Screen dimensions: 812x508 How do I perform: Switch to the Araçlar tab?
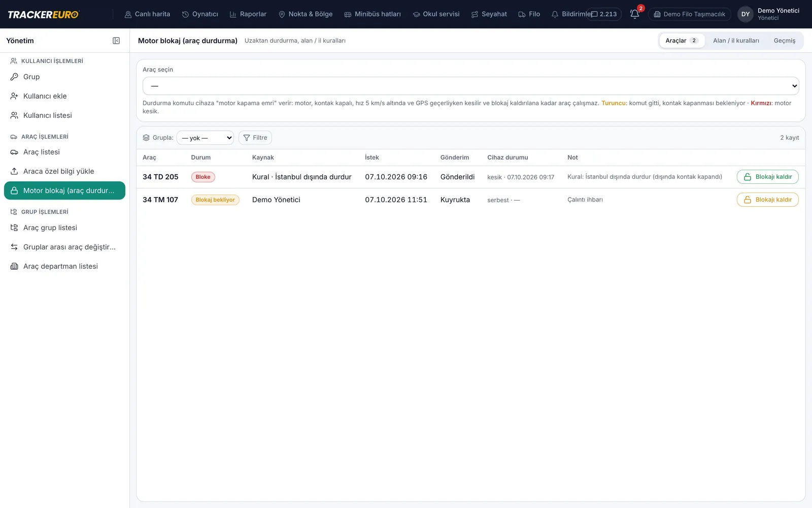tap(682, 41)
